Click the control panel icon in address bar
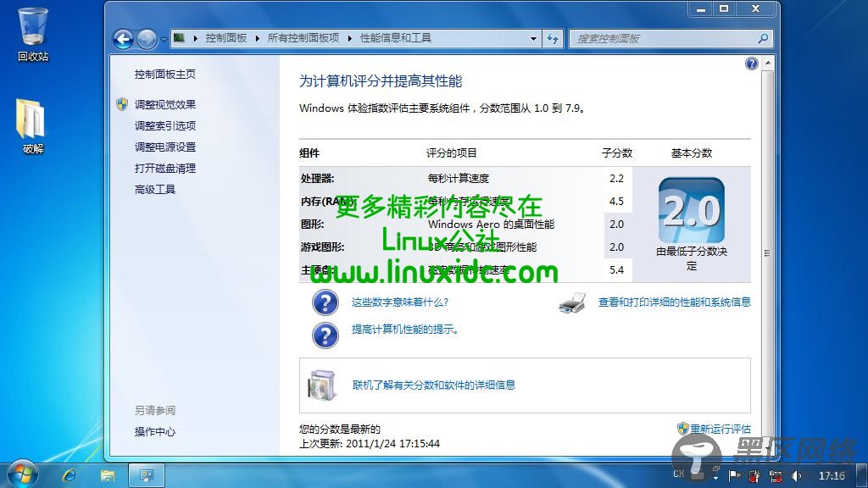Screen dimensions: 868x488 pyautogui.click(x=180, y=38)
